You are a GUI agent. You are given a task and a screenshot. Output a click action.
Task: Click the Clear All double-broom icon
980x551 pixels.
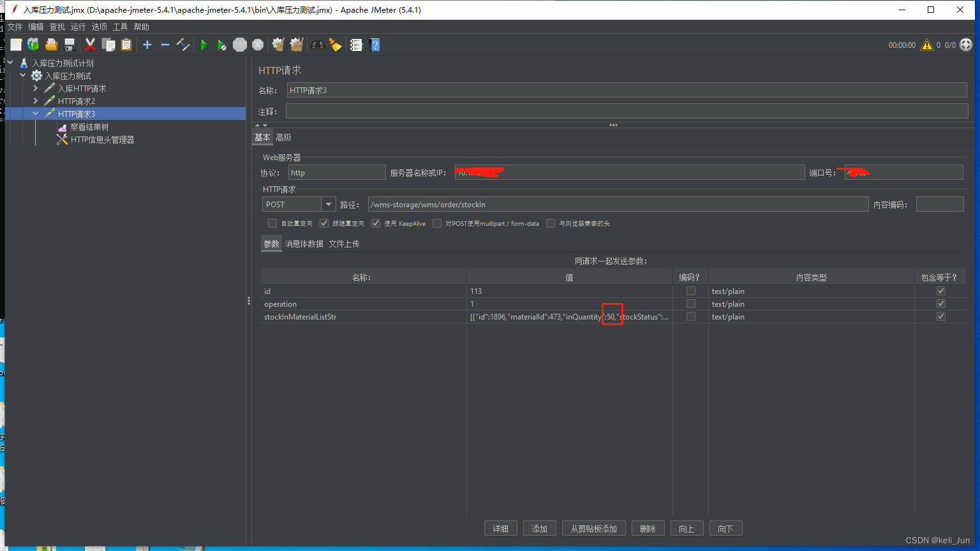[x=297, y=44]
